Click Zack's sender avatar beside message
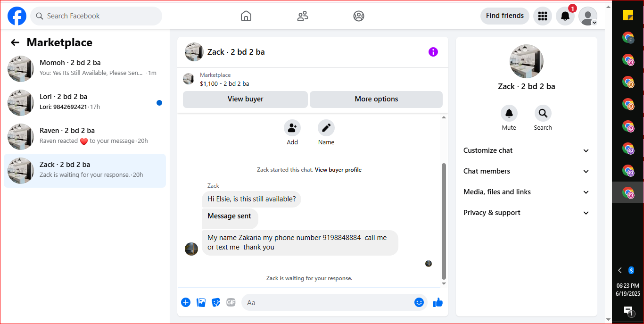The image size is (644, 324). point(191,249)
